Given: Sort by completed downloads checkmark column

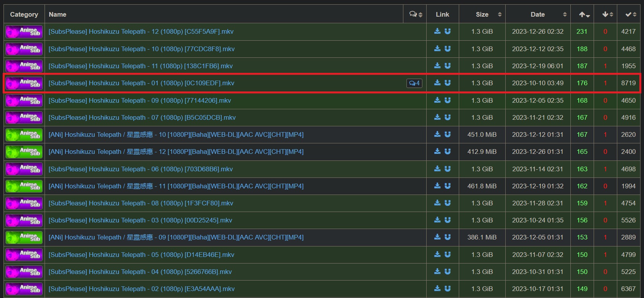Looking at the screenshot, I should [630, 14].
